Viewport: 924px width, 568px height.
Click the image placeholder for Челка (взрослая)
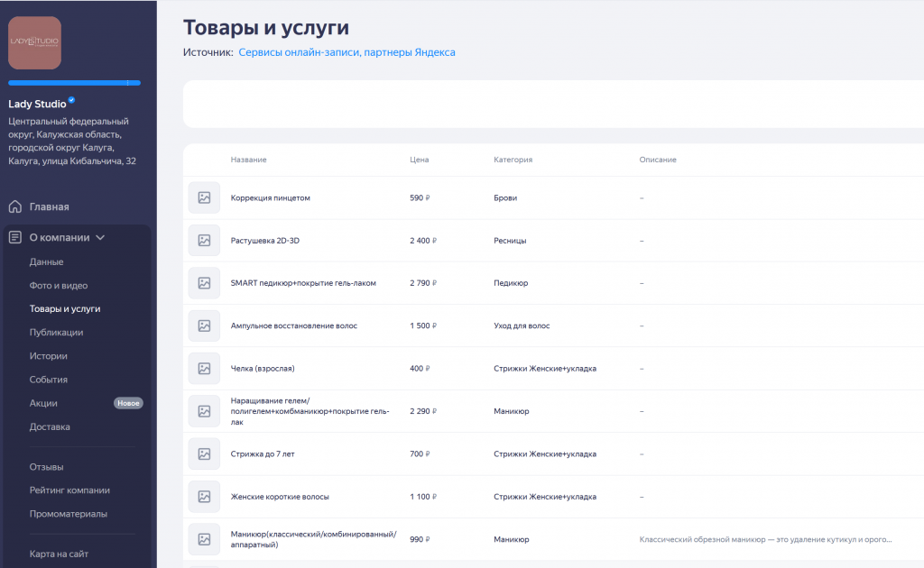click(x=204, y=369)
